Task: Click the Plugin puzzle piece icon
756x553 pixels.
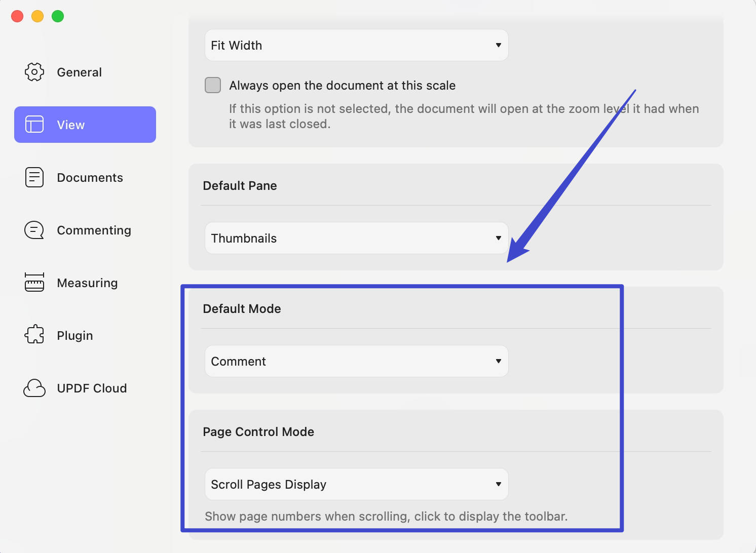Action: click(x=34, y=334)
